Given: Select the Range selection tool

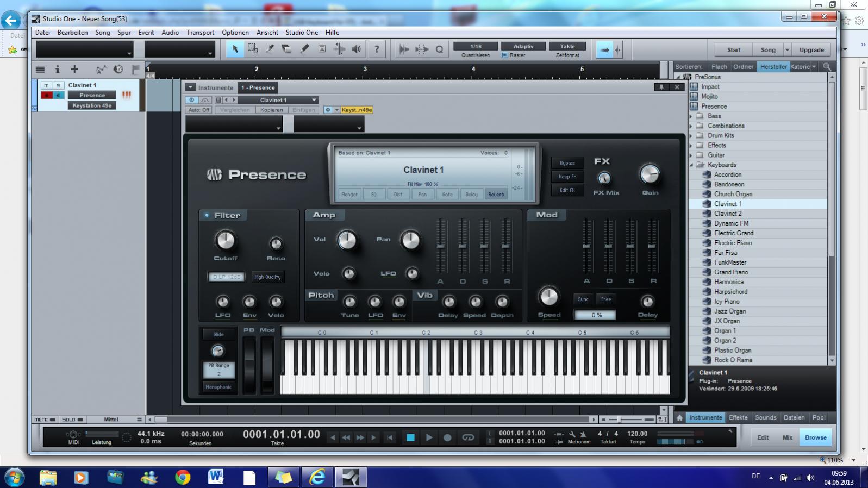Looking at the screenshot, I should [x=253, y=49].
